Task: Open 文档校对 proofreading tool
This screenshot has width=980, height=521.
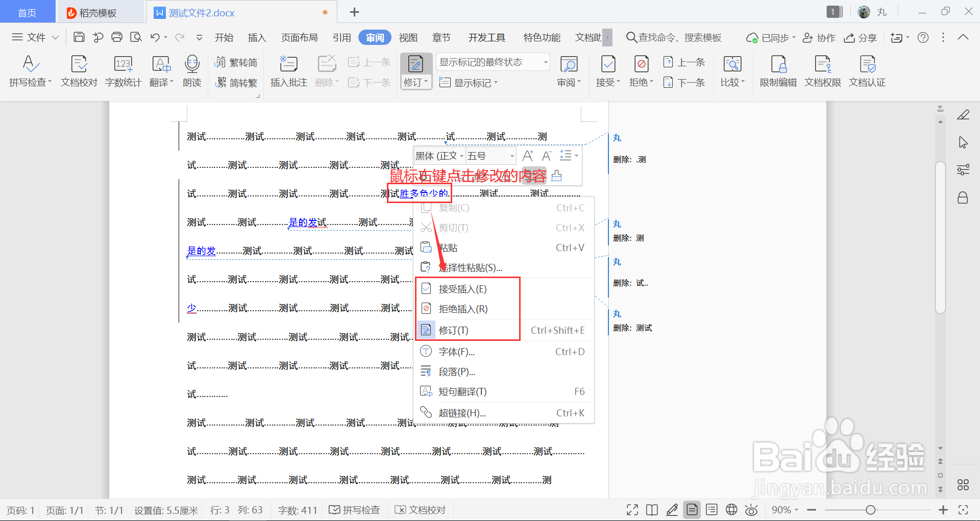Action: pos(79,71)
